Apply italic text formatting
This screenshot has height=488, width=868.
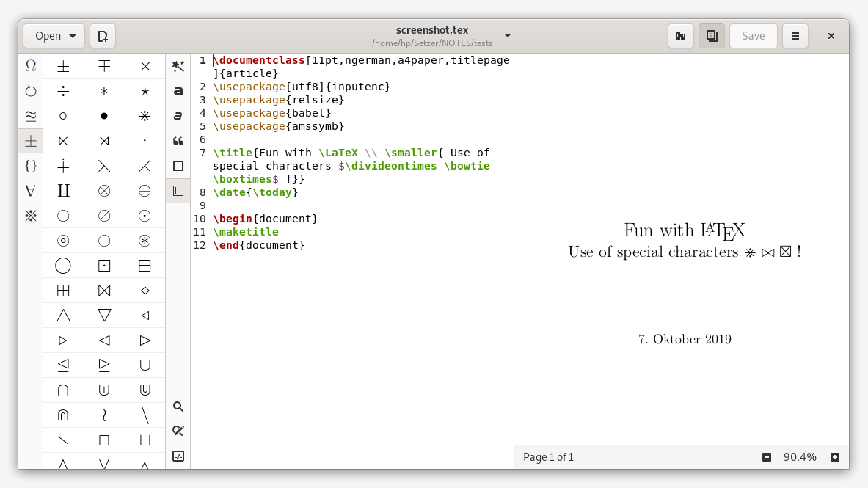click(178, 117)
